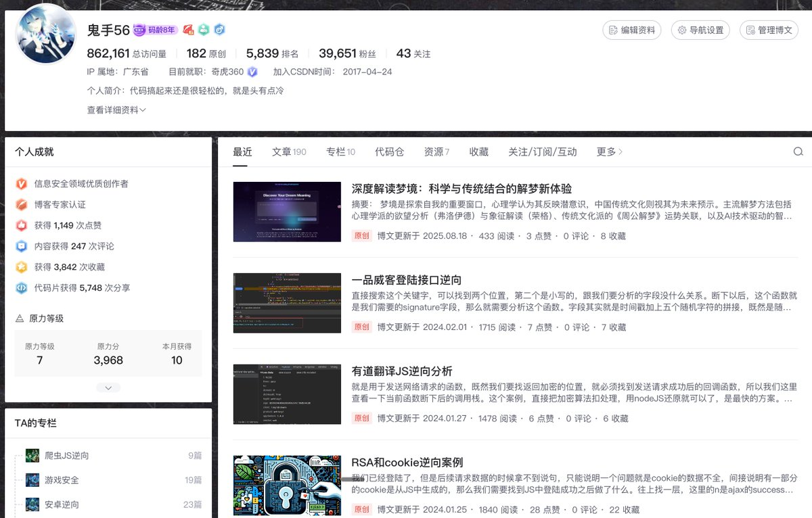Expand the 更多 tab menu
The width and height of the screenshot is (812, 518).
pos(610,151)
